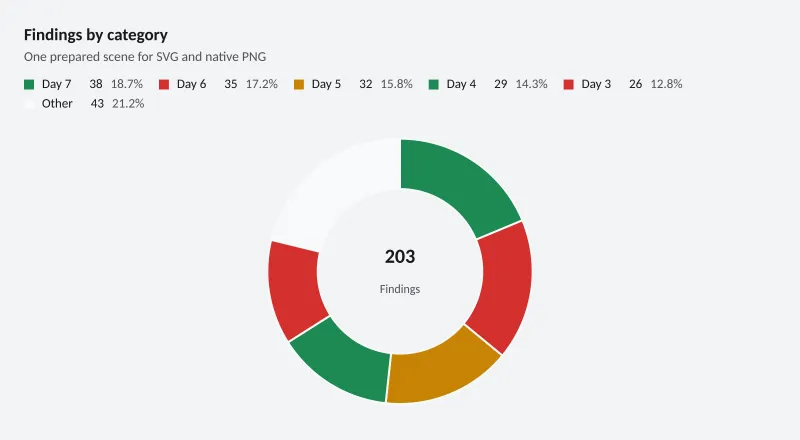Click the Day 5 amber legend swatch
This screenshot has width=800, height=440.
coord(299,85)
